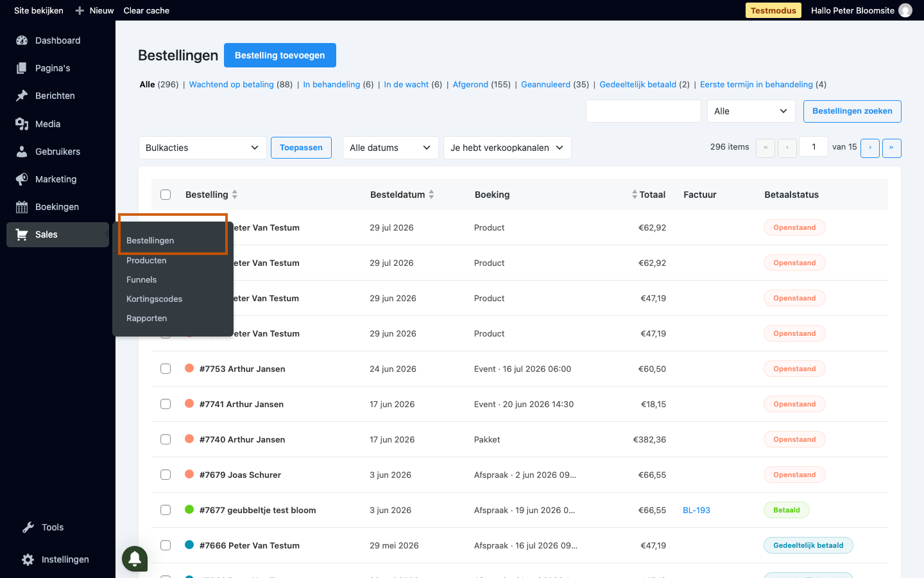Open the notification bell
The image size is (924, 578).
(135, 558)
